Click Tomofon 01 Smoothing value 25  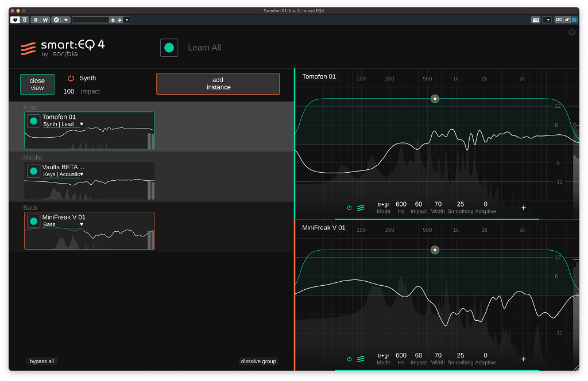(x=461, y=204)
